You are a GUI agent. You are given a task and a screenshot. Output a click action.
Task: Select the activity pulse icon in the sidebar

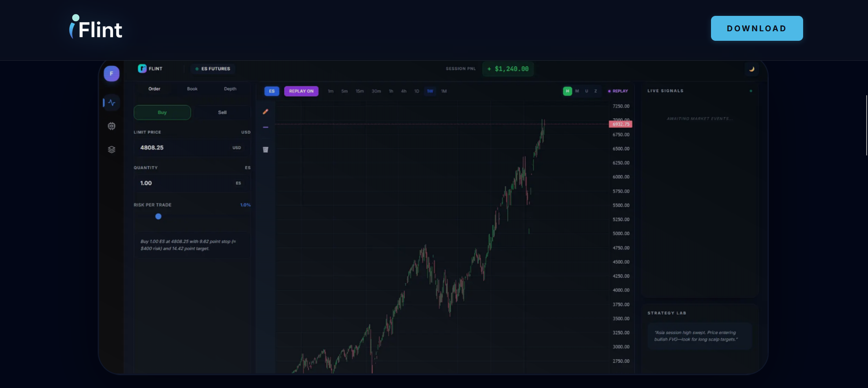pos(112,103)
